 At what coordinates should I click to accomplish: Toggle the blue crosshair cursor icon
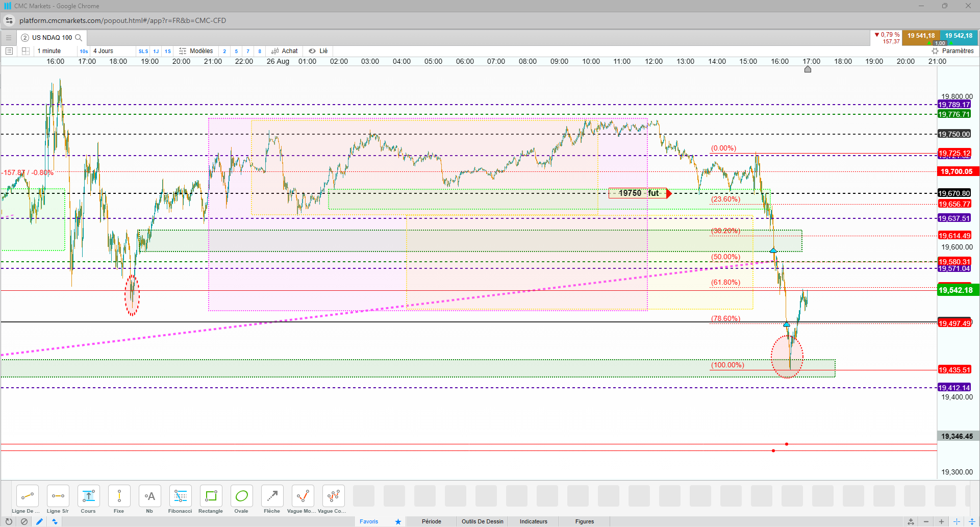coord(957,521)
